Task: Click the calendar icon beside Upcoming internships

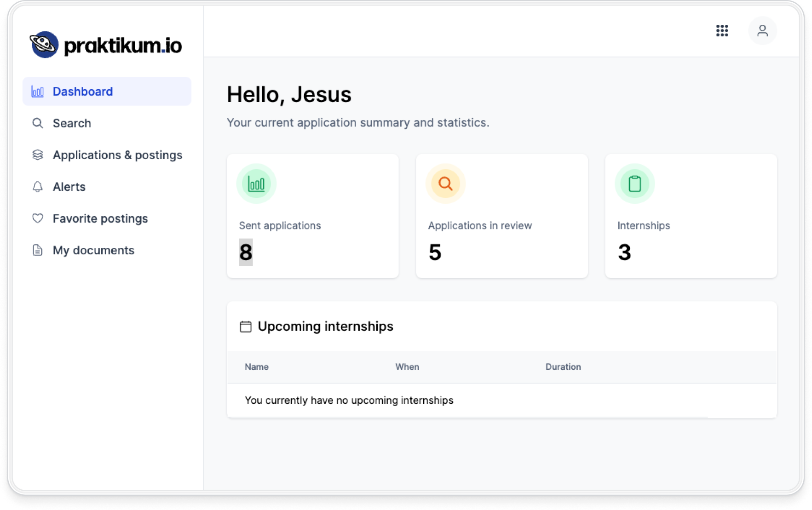Action: point(245,327)
